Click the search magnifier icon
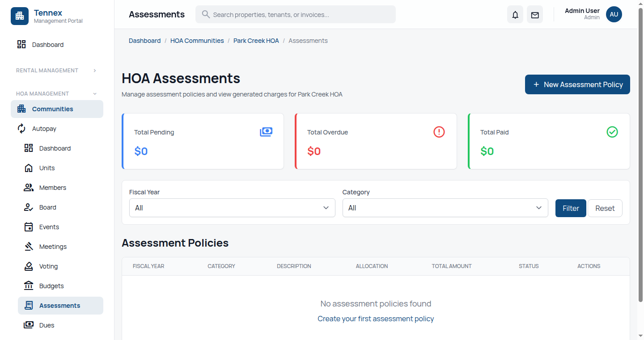Image resolution: width=644 pixels, height=340 pixels. point(205,14)
